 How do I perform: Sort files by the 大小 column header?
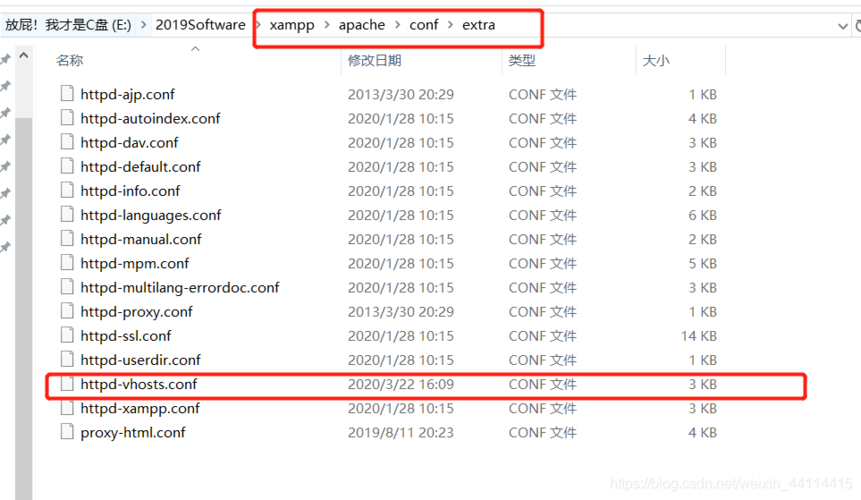click(x=655, y=61)
